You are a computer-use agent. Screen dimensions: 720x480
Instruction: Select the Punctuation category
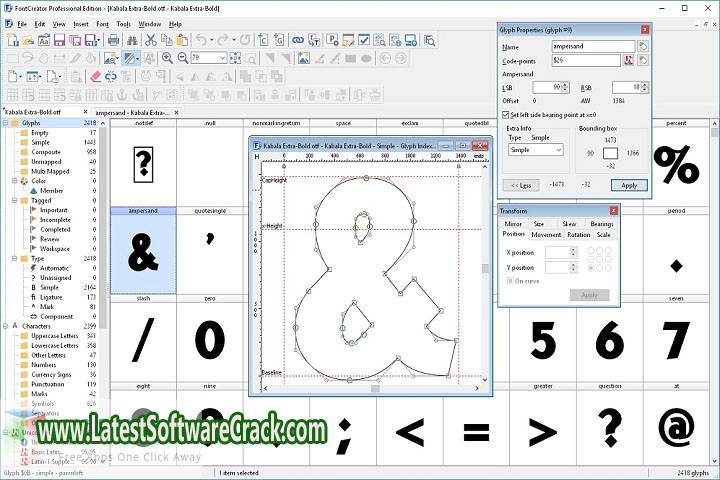(47, 384)
